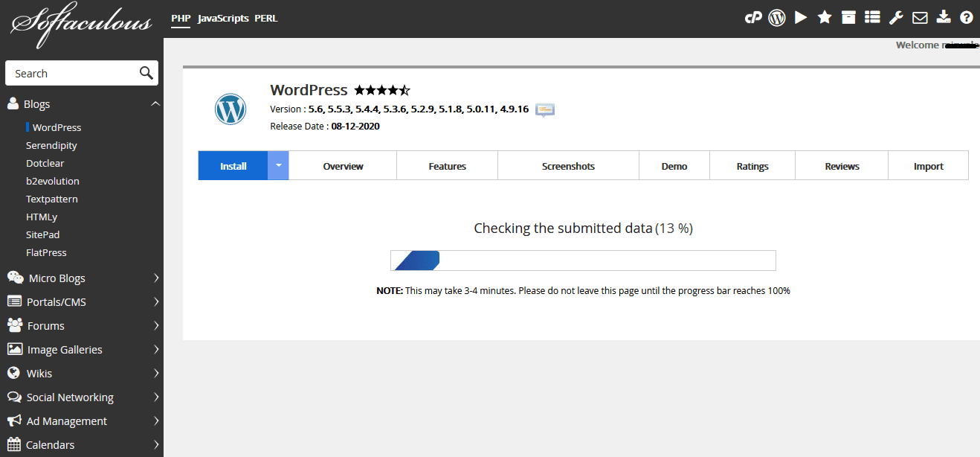Screen dimensions: 980x457
Task: Select HTMLy in the Blogs list
Action: [42, 217]
